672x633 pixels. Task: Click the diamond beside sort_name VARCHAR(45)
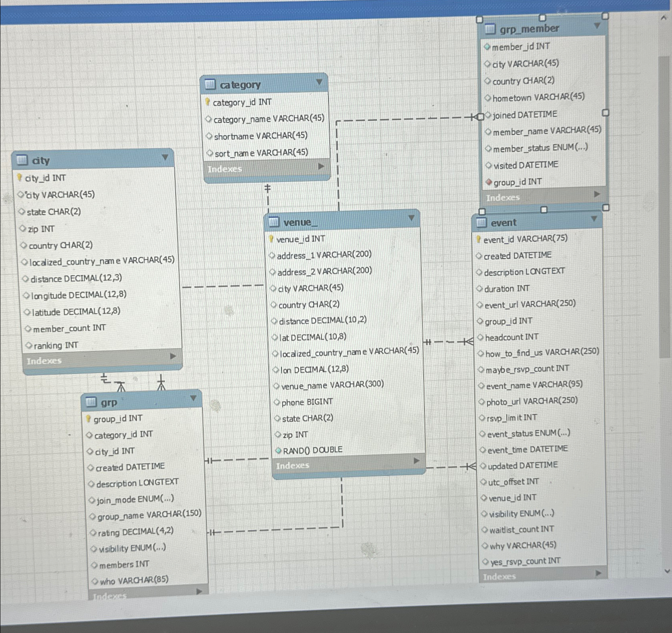[x=210, y=153]
